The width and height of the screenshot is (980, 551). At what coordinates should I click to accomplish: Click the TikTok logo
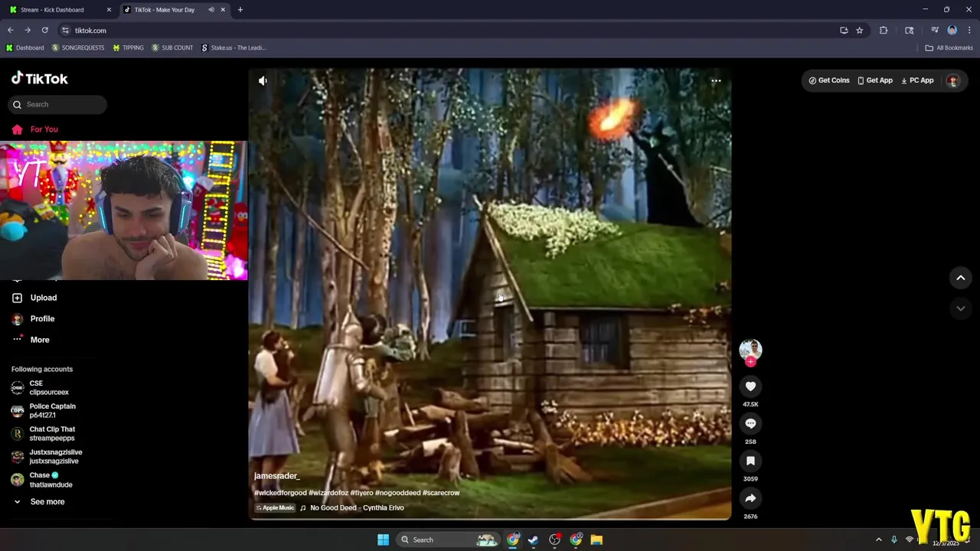(x=40, y=78)
